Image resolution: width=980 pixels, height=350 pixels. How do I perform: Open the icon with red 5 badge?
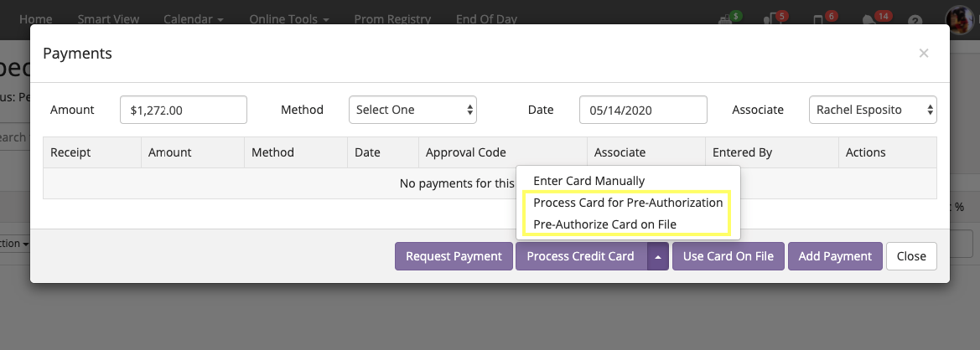pos(775,19)
